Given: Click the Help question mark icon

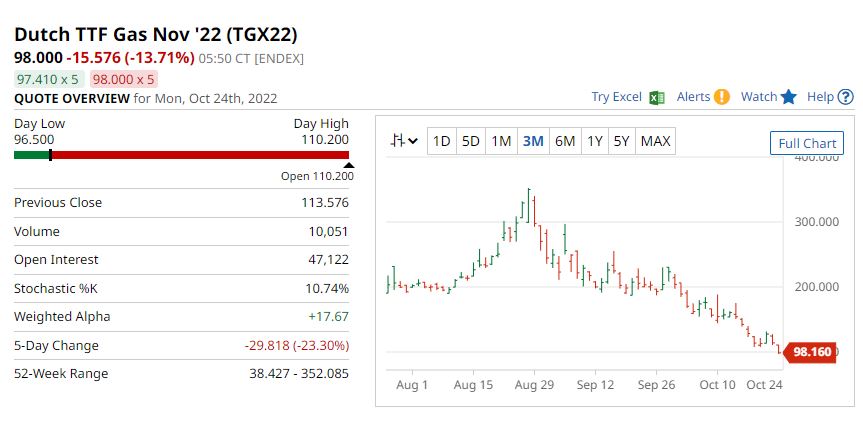Looking at the screenshot, I should pos(846,97).
